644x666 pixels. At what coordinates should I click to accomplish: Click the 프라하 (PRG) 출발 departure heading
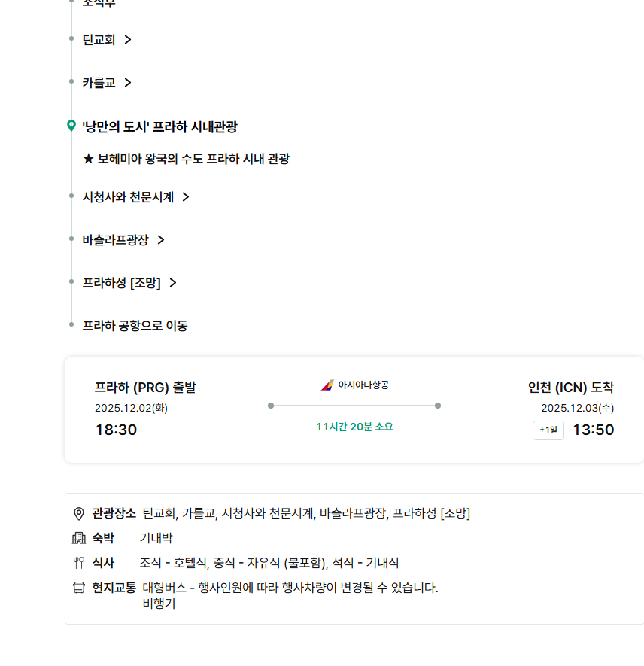pos(145,388)
